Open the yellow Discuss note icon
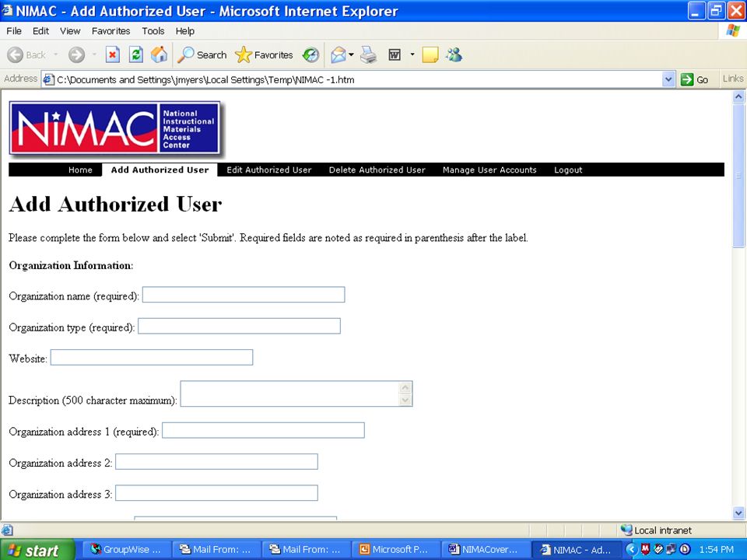Image resolution: width=747 pixels, height=560 pixels. [x=430, y=55]
